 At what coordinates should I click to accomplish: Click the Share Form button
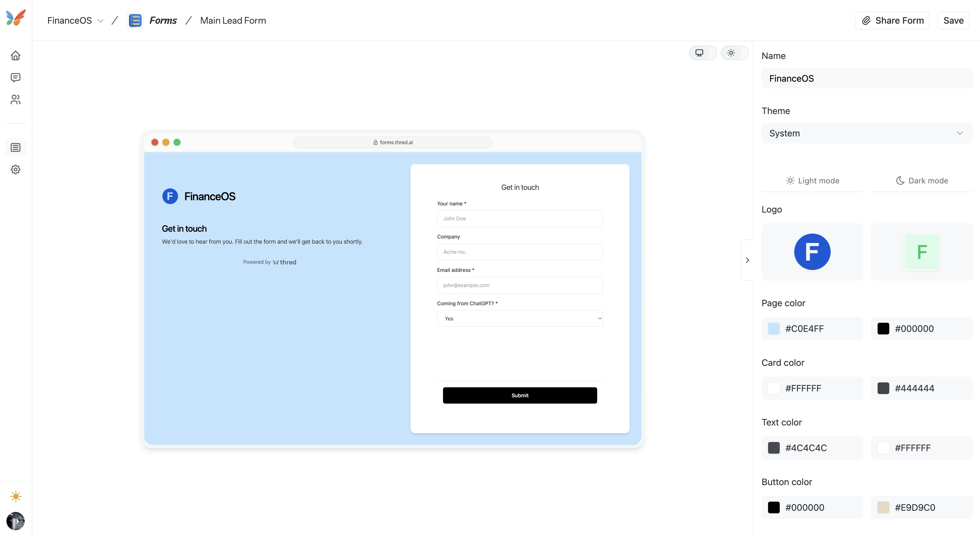892,20
